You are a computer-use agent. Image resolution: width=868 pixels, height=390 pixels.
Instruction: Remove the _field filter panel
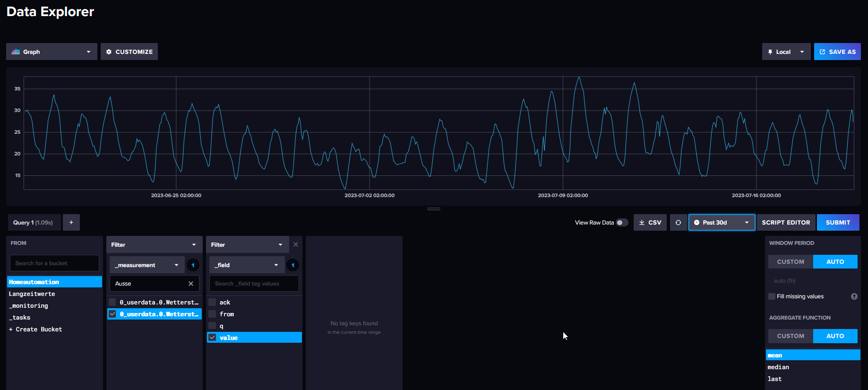[296, 244]
